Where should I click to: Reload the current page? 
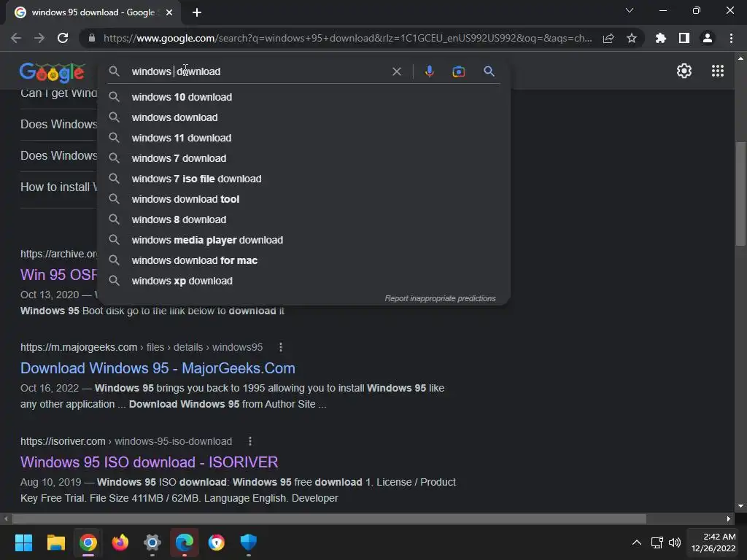click(63, 38)
